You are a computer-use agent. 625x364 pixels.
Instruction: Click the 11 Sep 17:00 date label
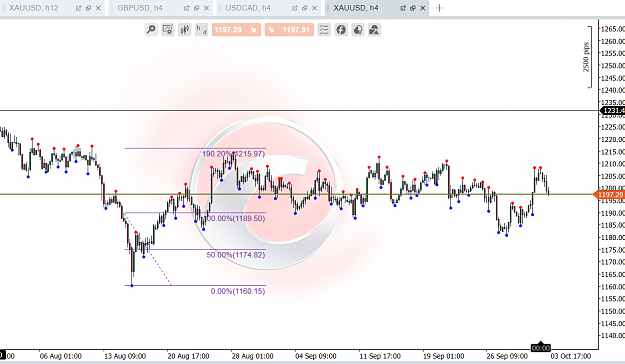(x=380, y=356)
